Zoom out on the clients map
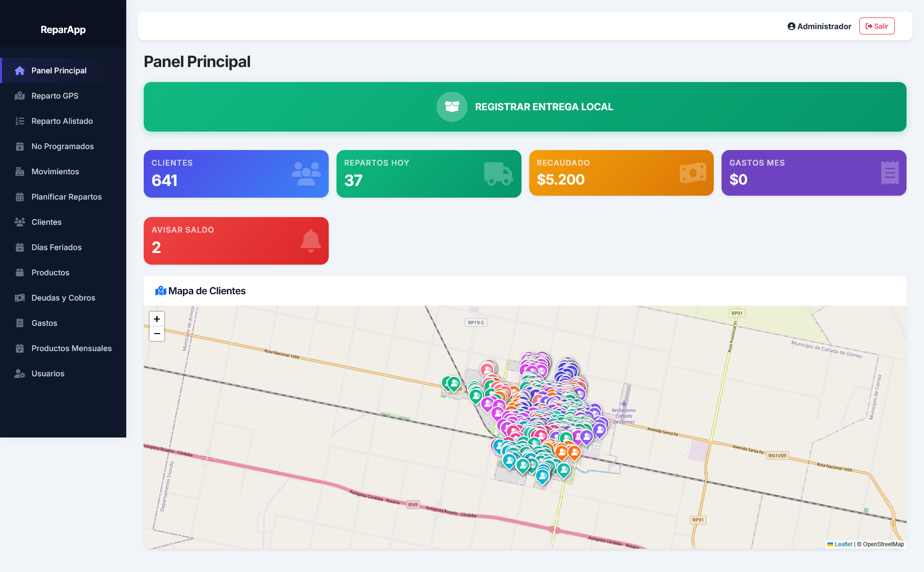 coord(157,334)
